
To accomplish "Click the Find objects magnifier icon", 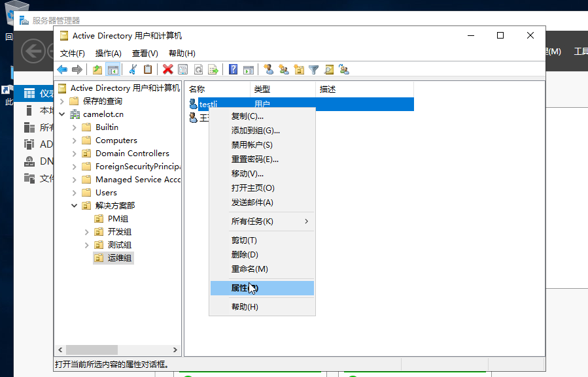I will [x=329, y=69].
